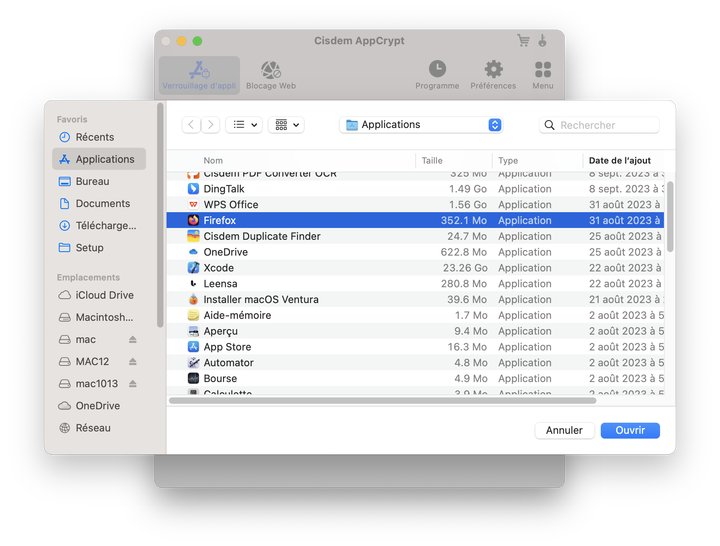
Task: Select Installer macOS Ventura row
Action: point(416,299)
